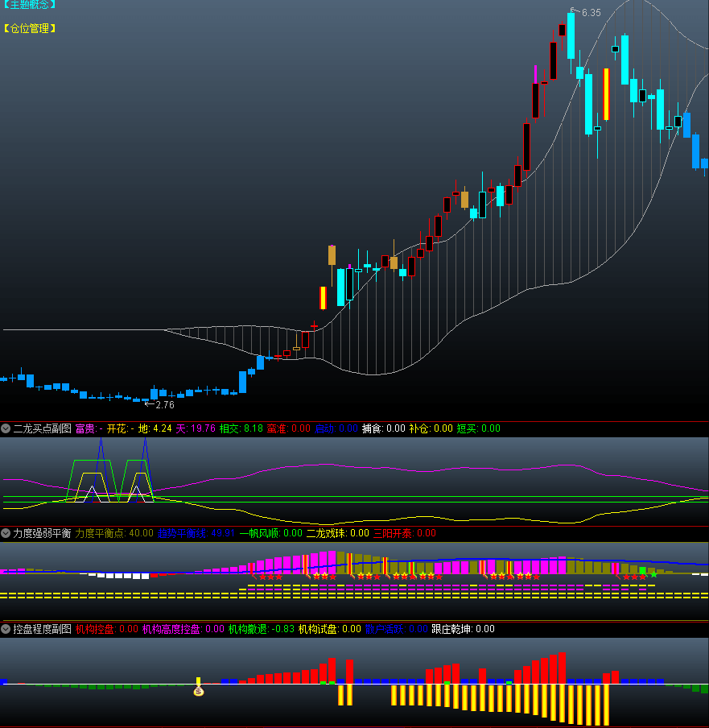Screen dimensions: 709x728
Task: Collapse the 二龙买点副图 indicator panel
Action: pyautogui.click(x=6, y=428)
